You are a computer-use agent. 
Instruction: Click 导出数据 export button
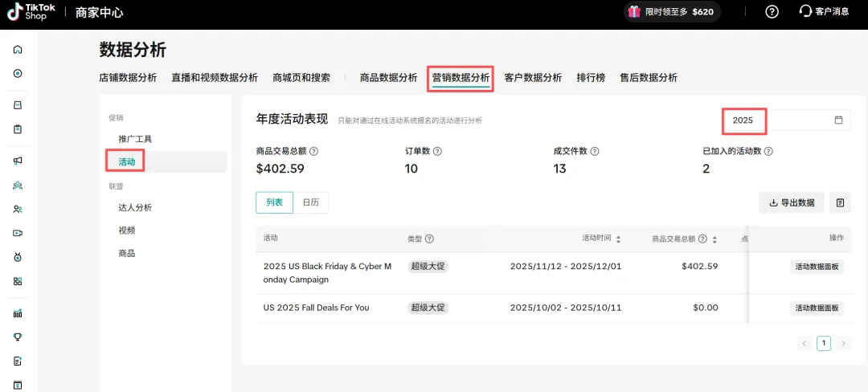[792, 203]
